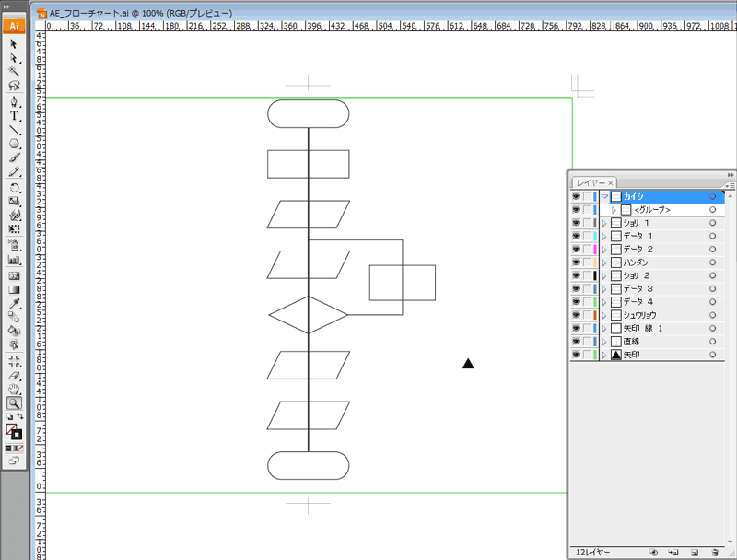The height and width of the screenshot is (560, 737).
Task: Open the Layers panel options menu
Action: pyautogui.click(x=731, y=184)
